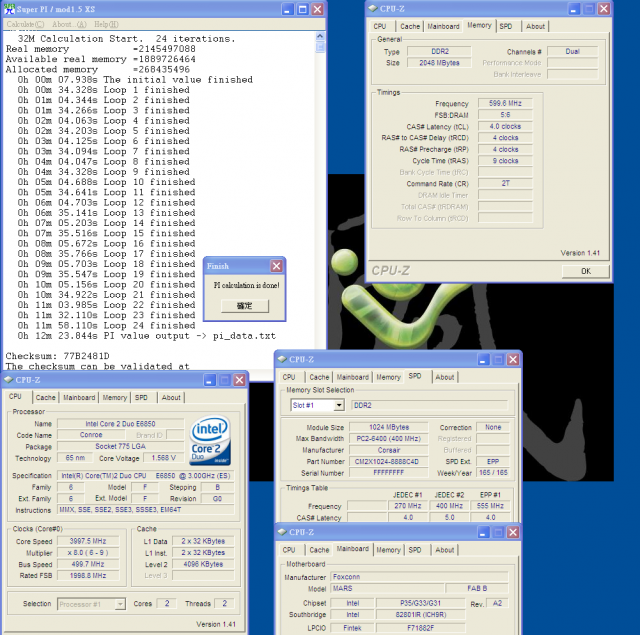
Task: Switch to Cache tab in Memory window
Action: 410,26
